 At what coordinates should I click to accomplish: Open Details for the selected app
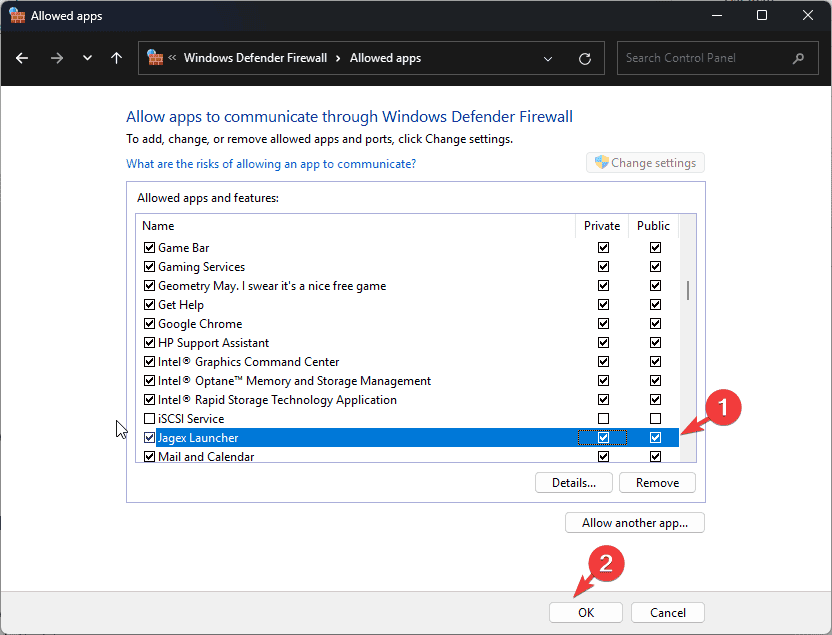point(574,483)
